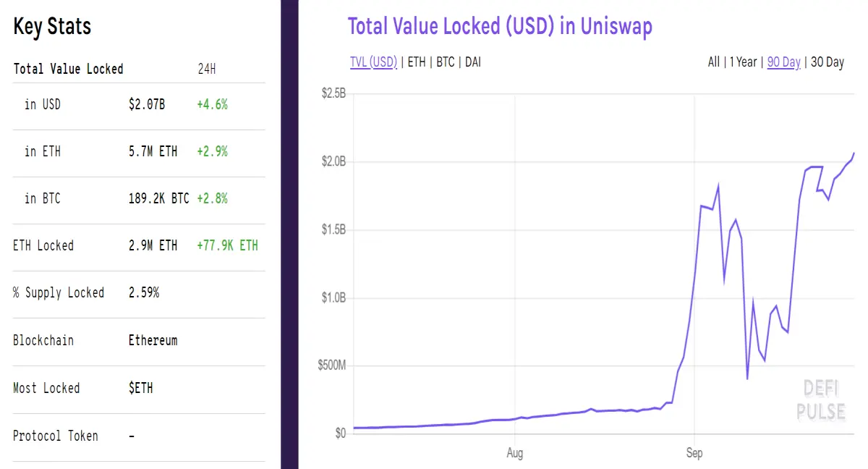Click the 'Protocol Token' row label
Viewport: 868px width, 469px height.
coord(56,436)
